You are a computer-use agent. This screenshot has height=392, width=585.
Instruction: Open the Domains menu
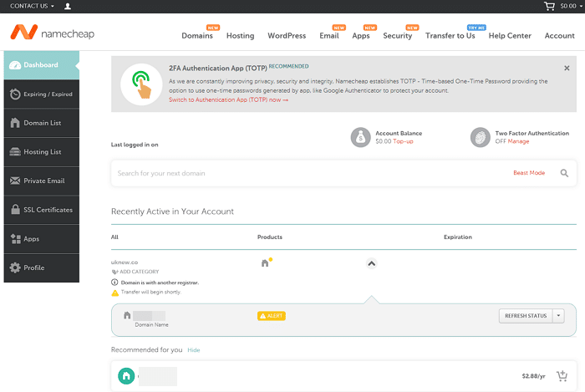(197, 36)
